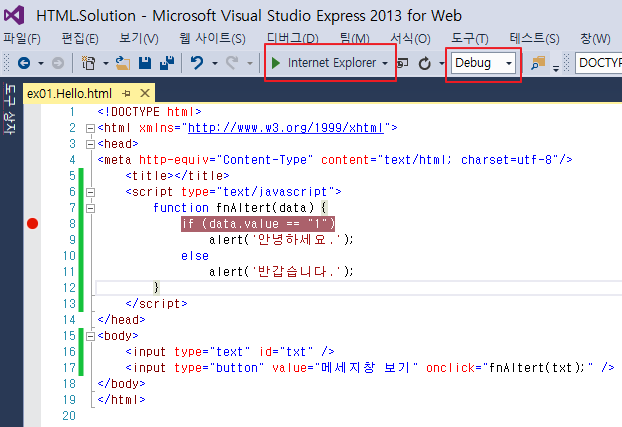Collapse the html element on line 2
Screen dimensions: 622x427
[x=90, y=128]
